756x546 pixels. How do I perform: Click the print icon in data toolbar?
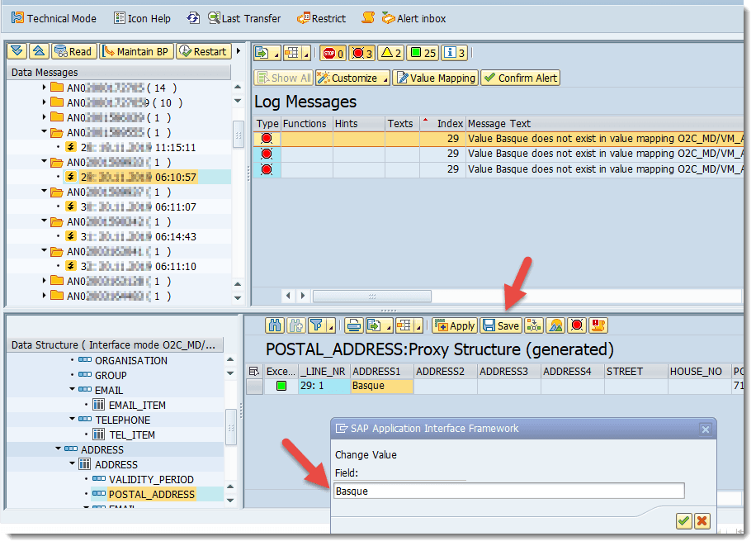click(x=354, y=325)
